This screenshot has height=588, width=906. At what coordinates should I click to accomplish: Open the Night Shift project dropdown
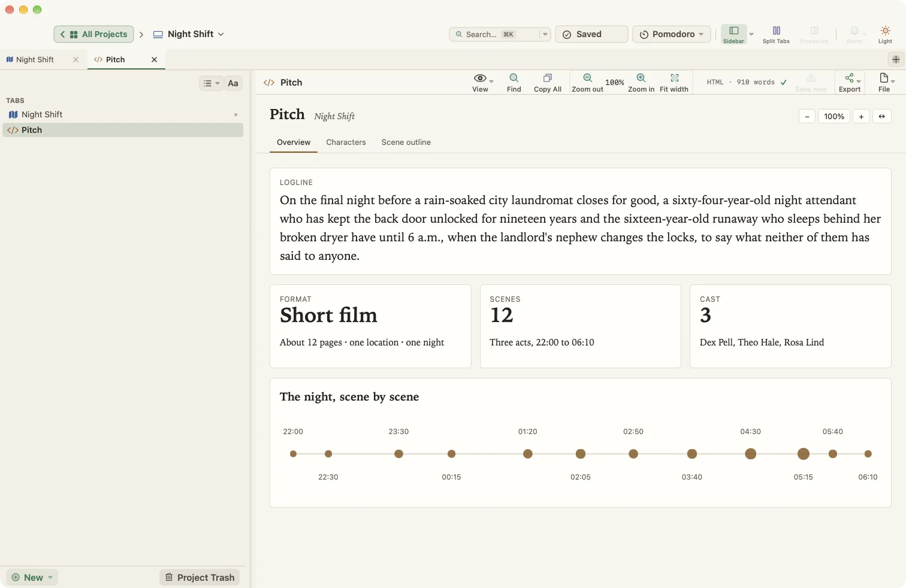tap(189, 34)
